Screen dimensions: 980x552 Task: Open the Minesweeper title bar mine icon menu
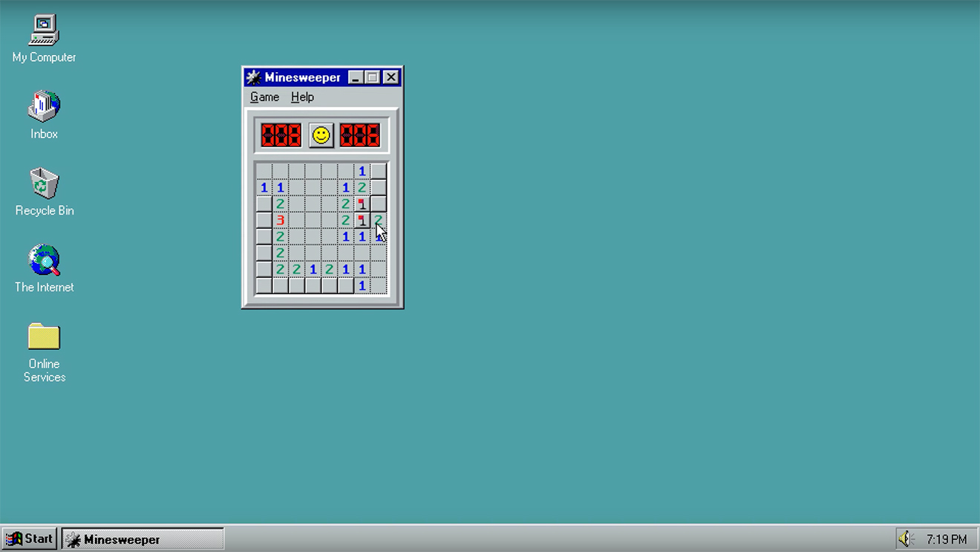[x=254, y=77]
